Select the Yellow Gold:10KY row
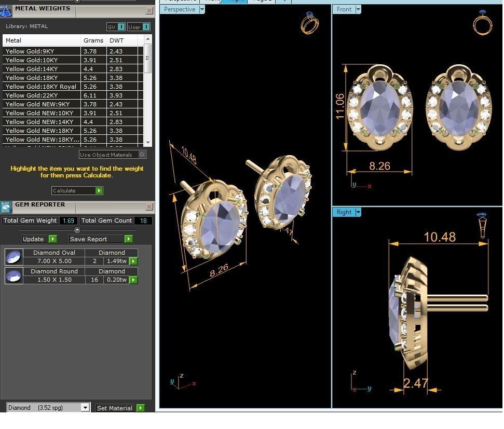504x429 pixels. coord(73,60)
